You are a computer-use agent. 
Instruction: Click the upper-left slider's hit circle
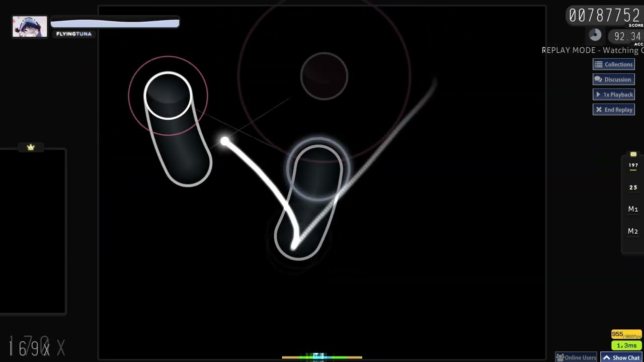[x=168, y=96]
